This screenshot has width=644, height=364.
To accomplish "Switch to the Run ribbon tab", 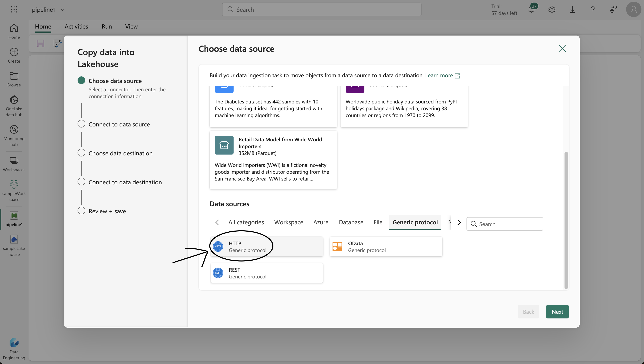I will (x=107, y=26).
